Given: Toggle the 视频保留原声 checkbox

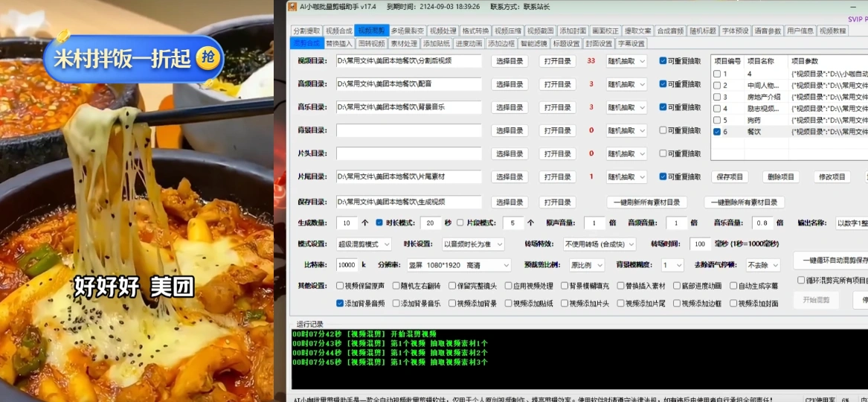Looking at the screenshot, I should point(341,286).
